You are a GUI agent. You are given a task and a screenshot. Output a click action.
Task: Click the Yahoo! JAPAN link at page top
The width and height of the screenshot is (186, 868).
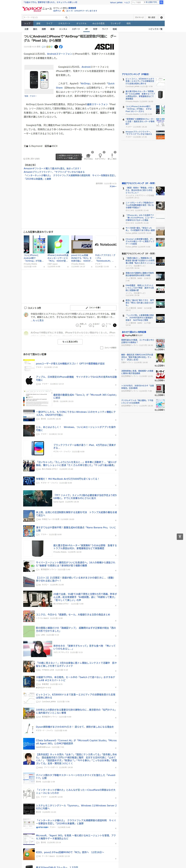click(x=116, y=2)
